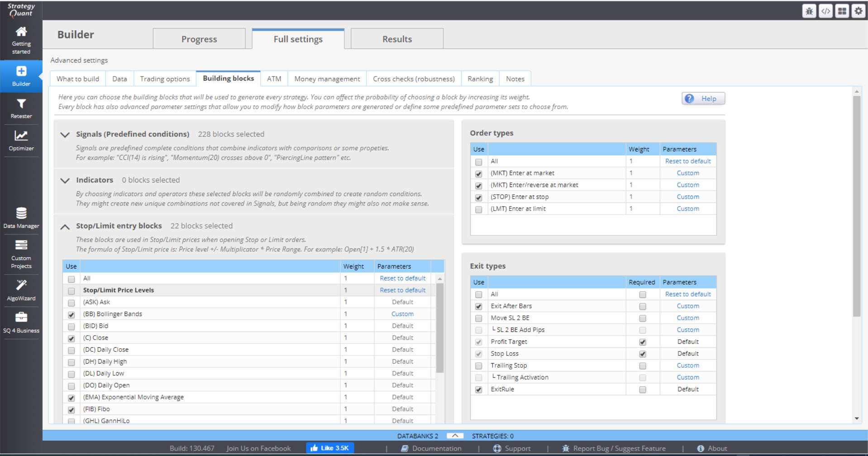This screenshot has width=868, height=456.
Task: Open the Optimizer chart icon
Action: point(21,135)
